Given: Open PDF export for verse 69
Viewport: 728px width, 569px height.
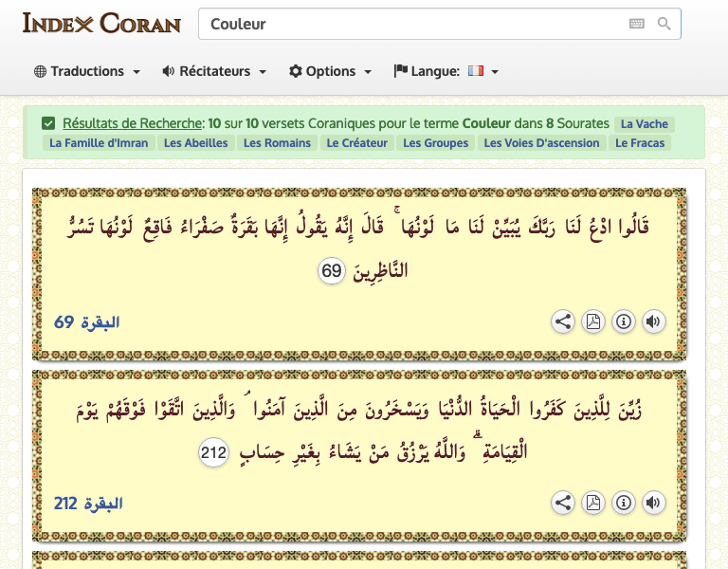Looking at the screenshot, I should (x=593, y=321).
